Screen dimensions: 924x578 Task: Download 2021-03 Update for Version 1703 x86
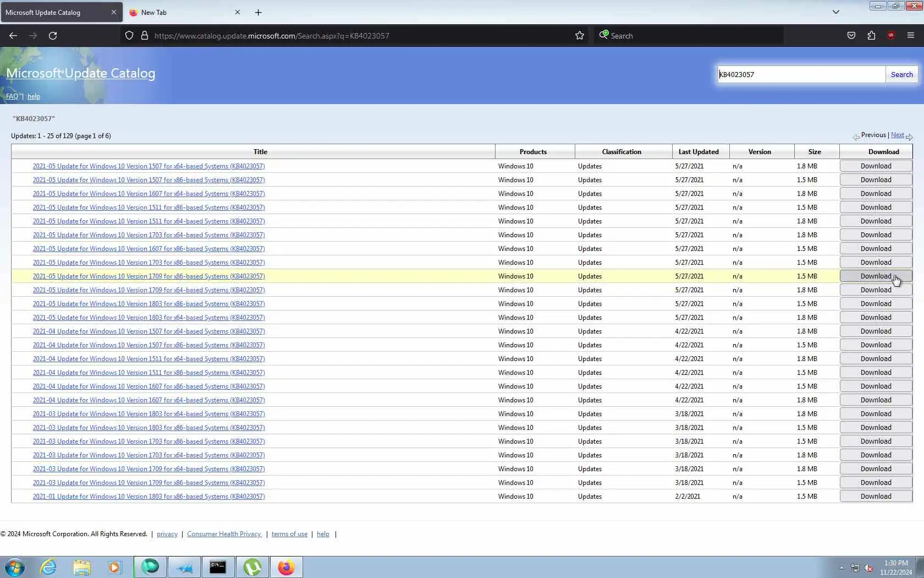(x=876, y=441)
